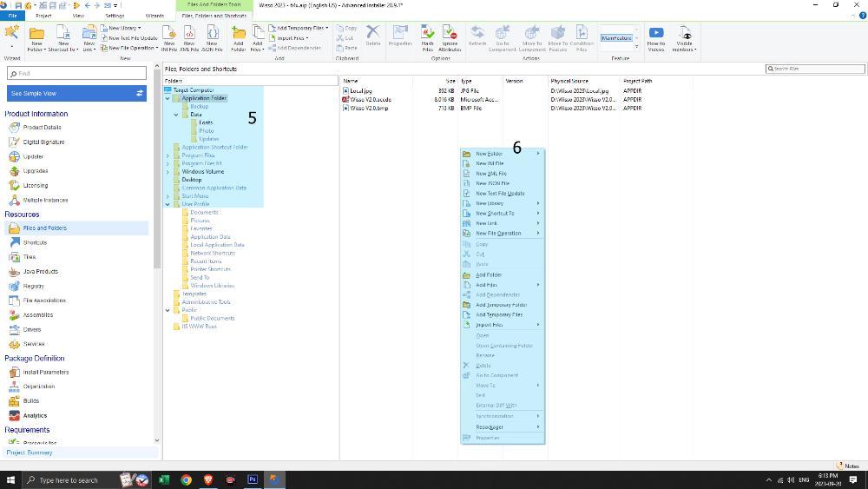Click the Hash Files icon
The image size is (868, 489).
click(x=427, y=37)
